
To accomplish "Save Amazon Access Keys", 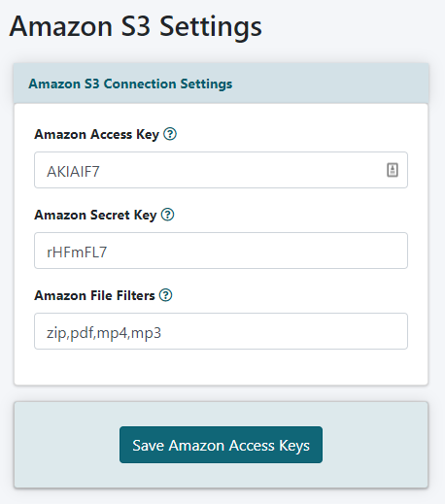I will coord(221,445).
